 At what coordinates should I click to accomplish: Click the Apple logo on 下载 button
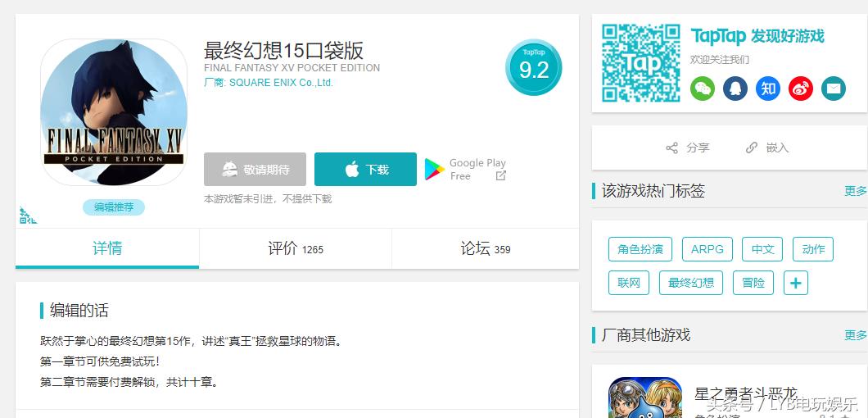[x=352, y=169]
